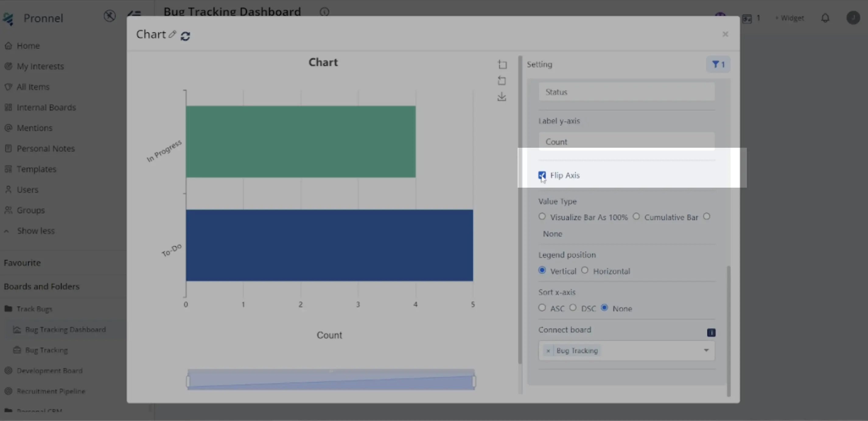Uncheck the Flip Axis checkbox
This screenshot has height=421, width=868.
(542, 175)
